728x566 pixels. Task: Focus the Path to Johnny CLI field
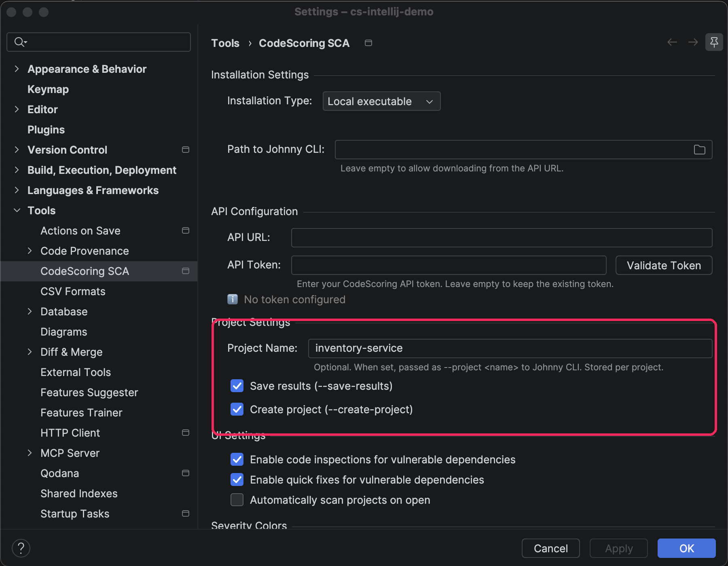[x=523, y=150]
